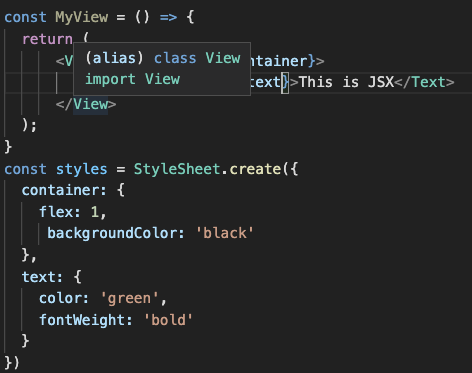Click the 'flex: 1,' line
The width and height of the screenshot is (472, 373).
[73, 212]
